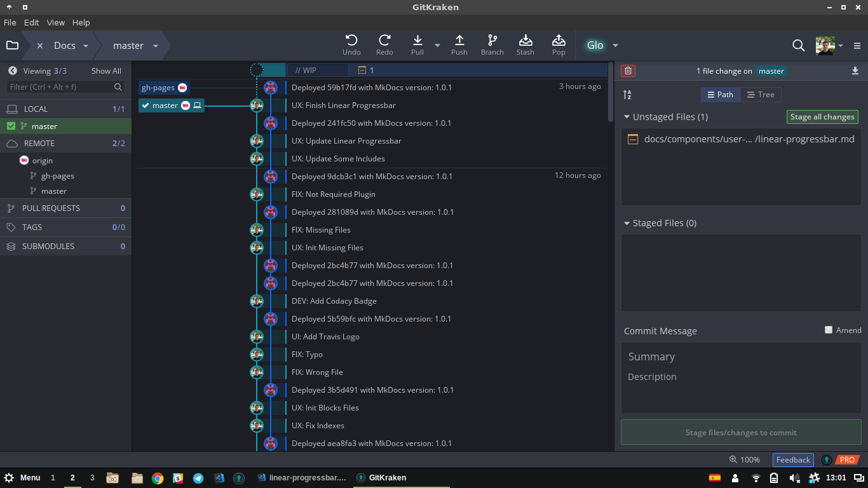
Task: Click the Stage all changes button
Action: tap(822, 117)
